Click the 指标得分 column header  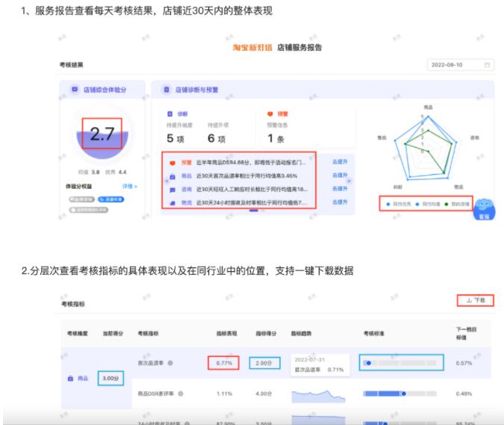point(266,333)
